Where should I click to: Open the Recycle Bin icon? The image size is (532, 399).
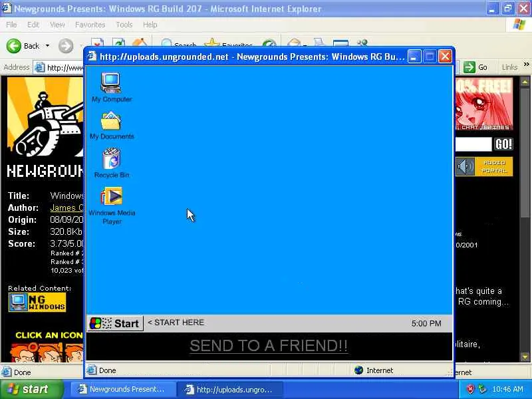[112, 163]
